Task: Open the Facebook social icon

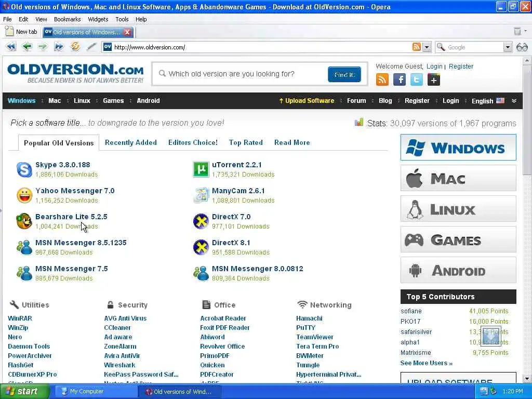Action: click(400, 79)
